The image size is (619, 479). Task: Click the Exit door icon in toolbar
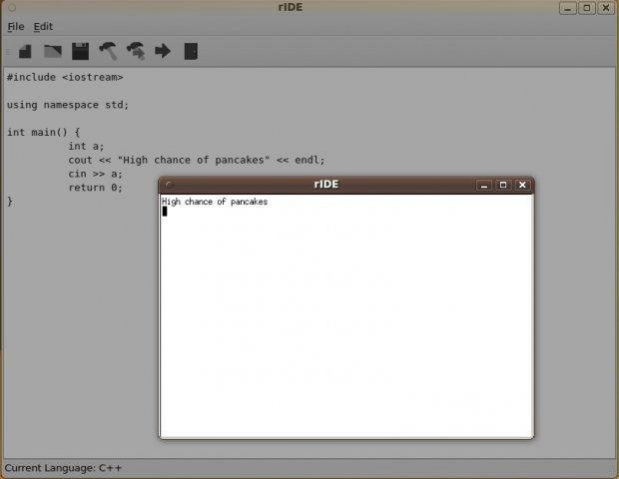pos(190,51)
